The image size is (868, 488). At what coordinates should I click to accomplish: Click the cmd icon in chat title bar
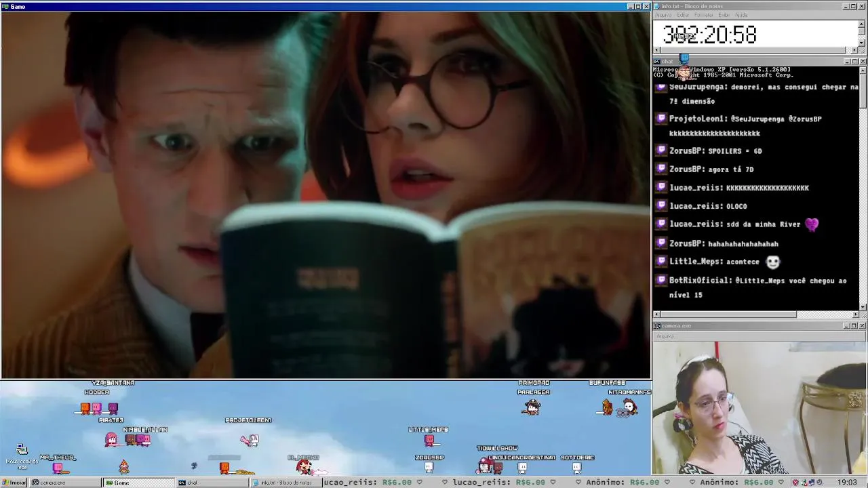tap(657, 62)
